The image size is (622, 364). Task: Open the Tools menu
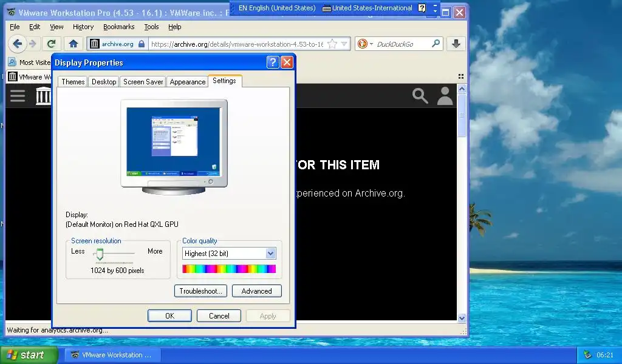[x=151, y=27]
